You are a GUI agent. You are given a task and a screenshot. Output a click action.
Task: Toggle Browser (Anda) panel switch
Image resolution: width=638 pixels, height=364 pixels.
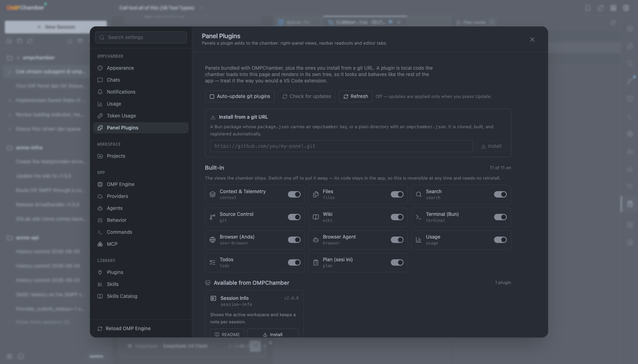tap(294, 240)
